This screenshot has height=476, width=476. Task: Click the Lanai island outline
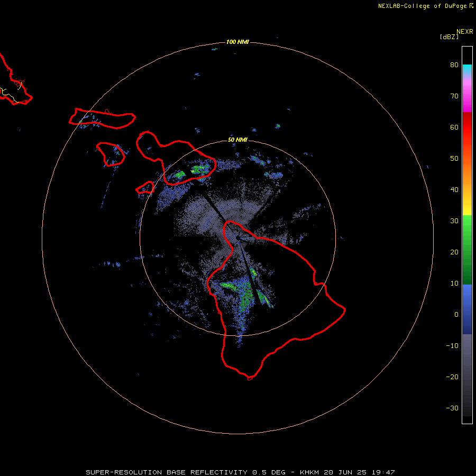(x=111, y=154)
